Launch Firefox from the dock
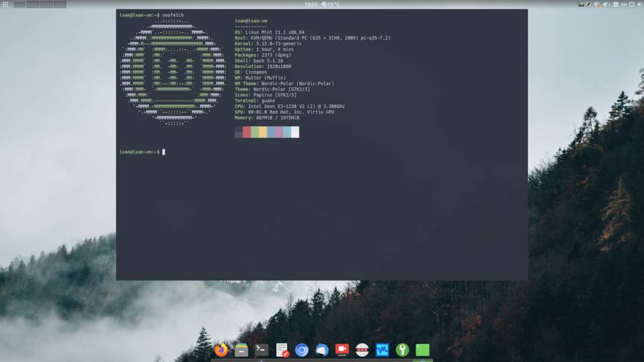This screenshot has height=362, width=644. [x=221, y=350]
